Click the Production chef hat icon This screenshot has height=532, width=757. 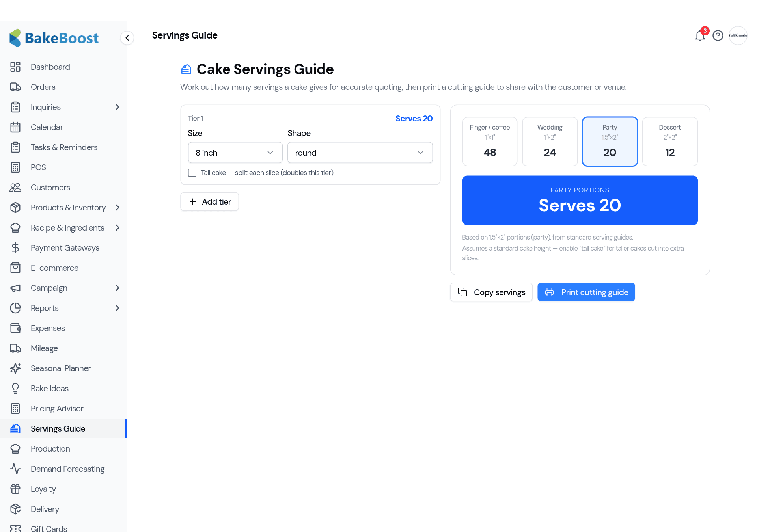15,449
